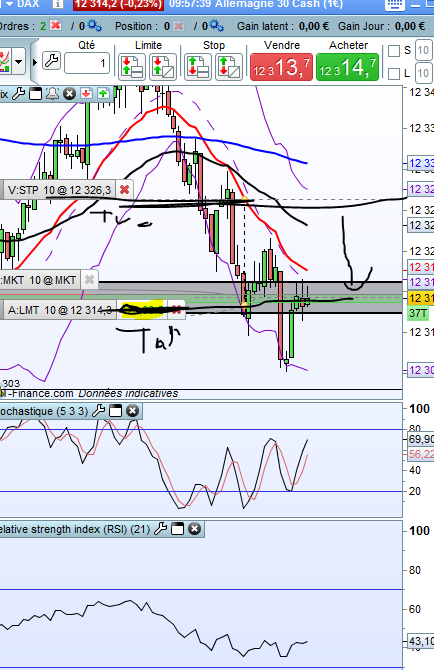The image size is (434, 670).
Task: Place second Limite order icon with pencil
Action: [163, 67]
